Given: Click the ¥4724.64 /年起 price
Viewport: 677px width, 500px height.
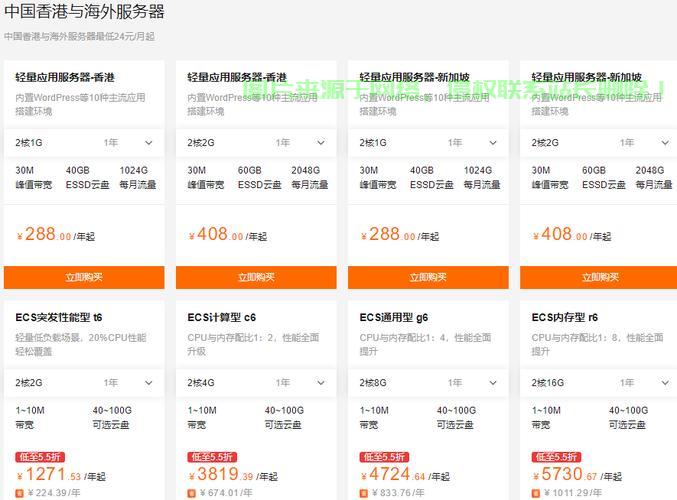Looking at the screenshot, I should coord(405,475).
